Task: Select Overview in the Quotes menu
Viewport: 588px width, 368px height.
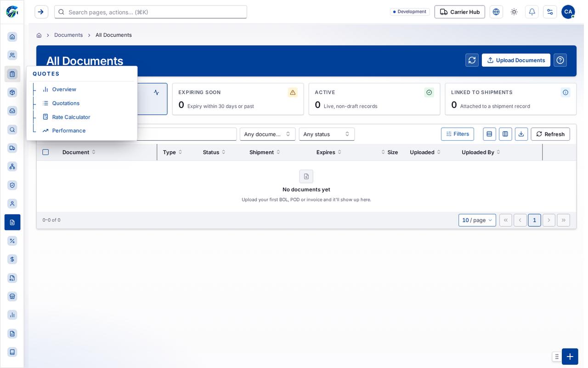Action: point(64,89)
